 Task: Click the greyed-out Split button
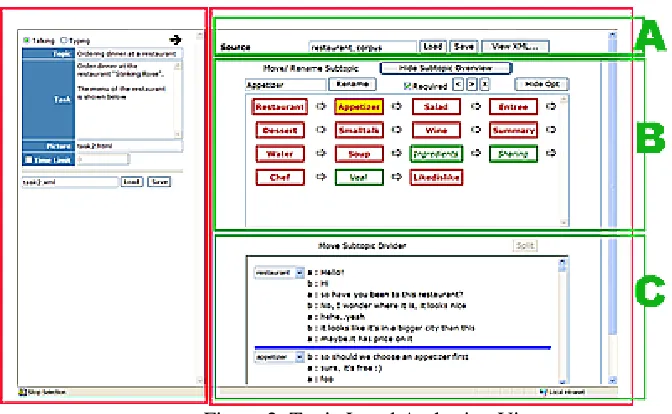pyautogui.click(x=525, y=246)
